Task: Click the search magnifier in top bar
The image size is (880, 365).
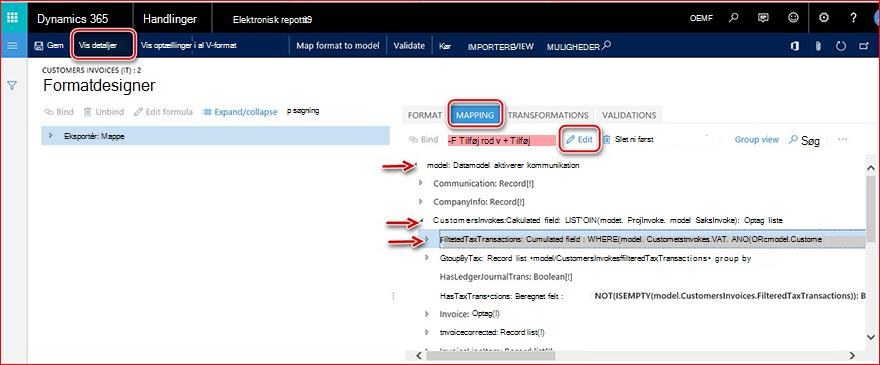Action: pyautogui.click(x=733, y=18)
